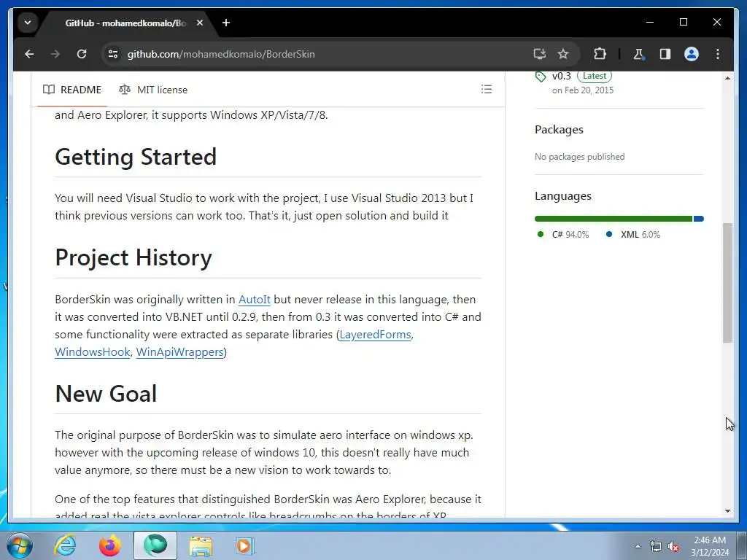The height and width of the screenshot is (560, 747).
Task: Open the LayeredForms library link
Action: 375,334
